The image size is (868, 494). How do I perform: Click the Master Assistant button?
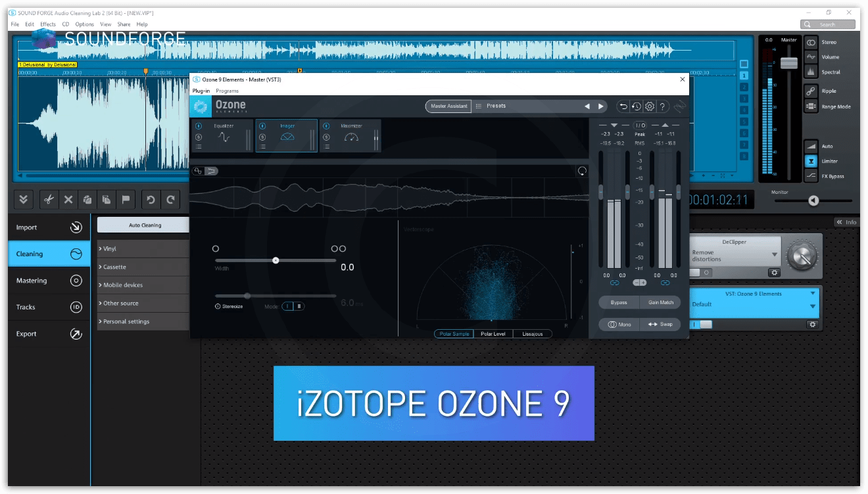pos(448,106)
